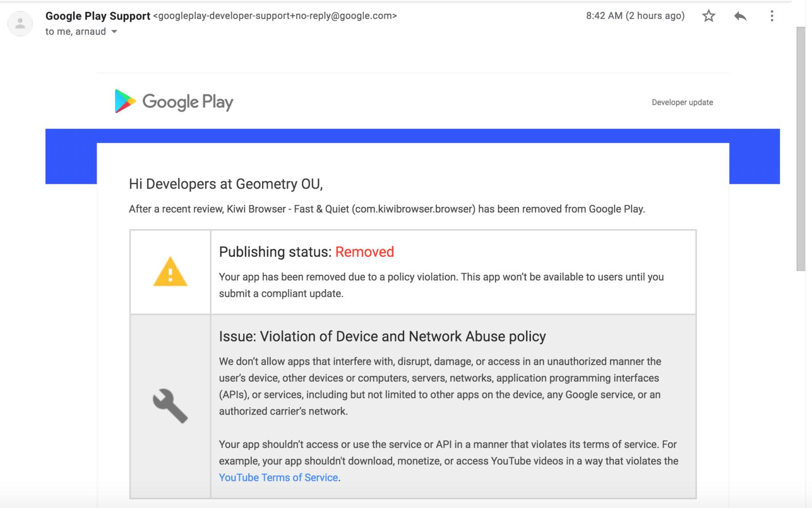The height and width of the screenshot is (508, 812).
Task: Click the sender's profile avatar
Action: (x=21, y=24)
